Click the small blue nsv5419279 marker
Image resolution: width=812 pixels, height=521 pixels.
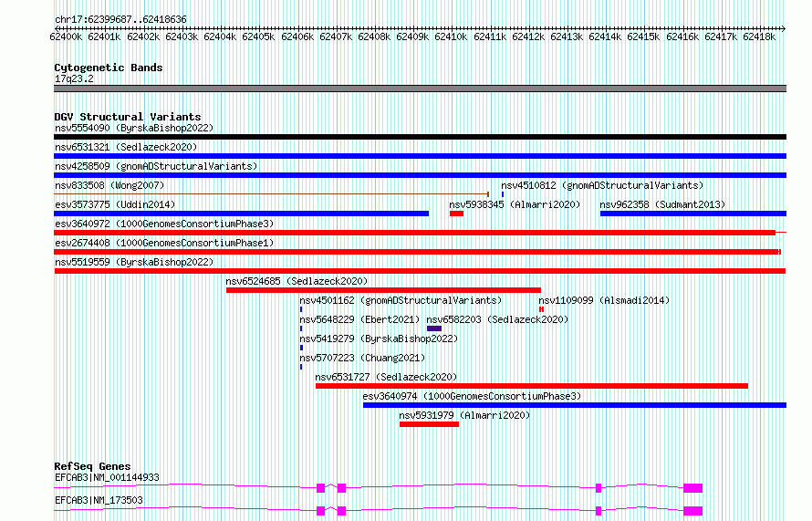[x=301, y=348]
